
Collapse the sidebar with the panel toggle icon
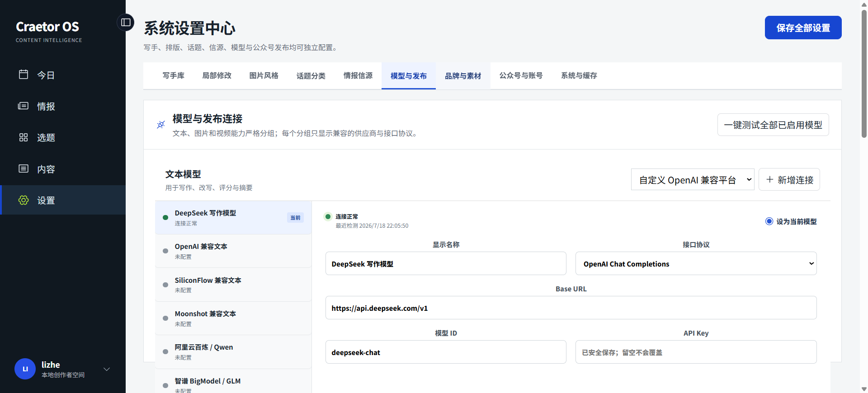click(x=126, y=22)
